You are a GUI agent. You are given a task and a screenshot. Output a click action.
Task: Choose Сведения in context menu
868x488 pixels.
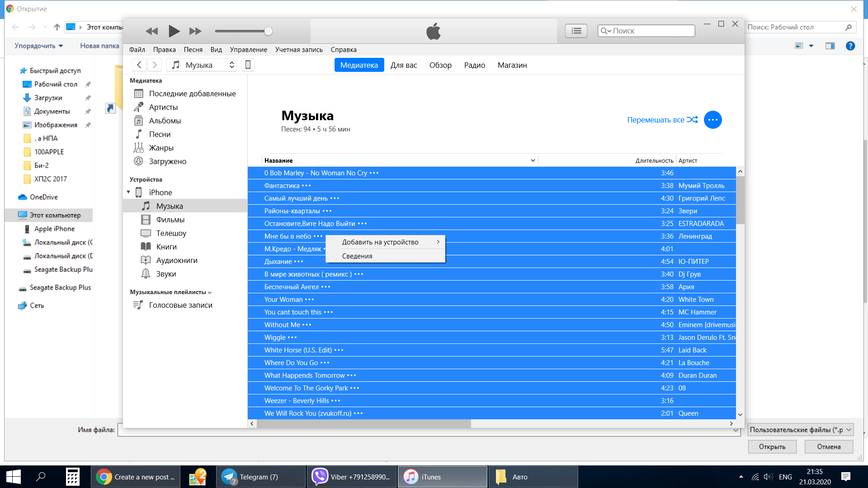[x=386, y=256]
